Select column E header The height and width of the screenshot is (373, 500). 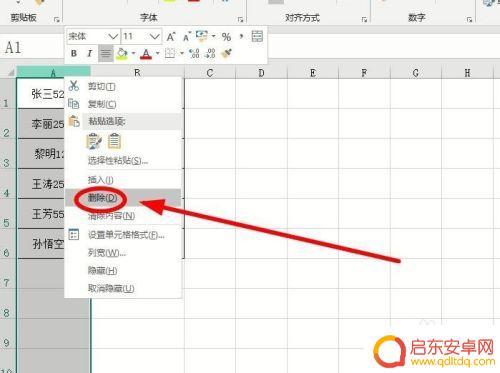pyautogui.click(x=313, y=72)
